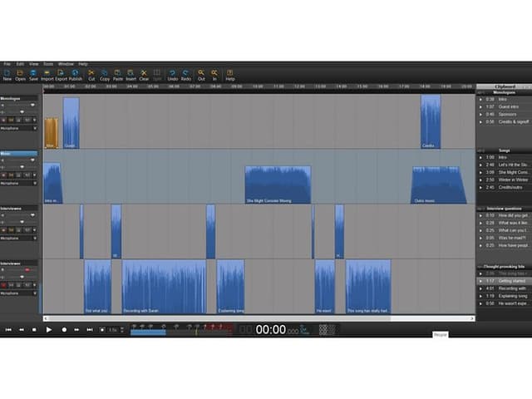Click the Publish toolbar icon
The width and height of the screenshot is (532, 399).
point(76,76)
